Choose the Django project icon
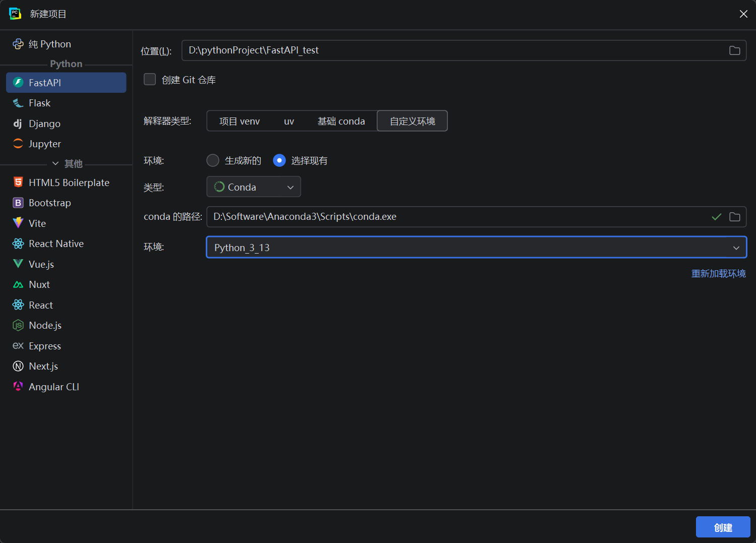The height and width of the screenshot is (543, 756). (x=18, y=124)
